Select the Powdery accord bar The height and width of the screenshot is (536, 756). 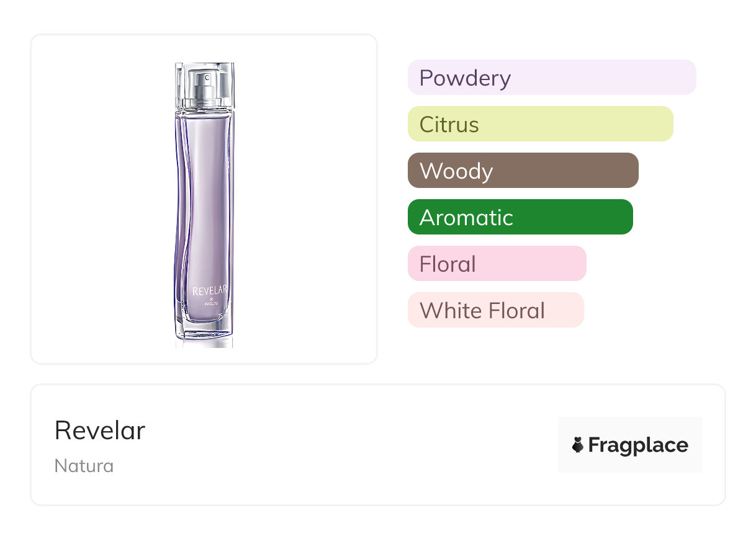point(552,78)
